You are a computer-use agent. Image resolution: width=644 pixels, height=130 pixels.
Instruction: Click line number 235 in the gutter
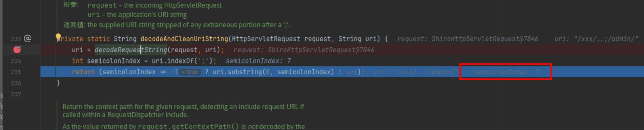pos(16,72)
